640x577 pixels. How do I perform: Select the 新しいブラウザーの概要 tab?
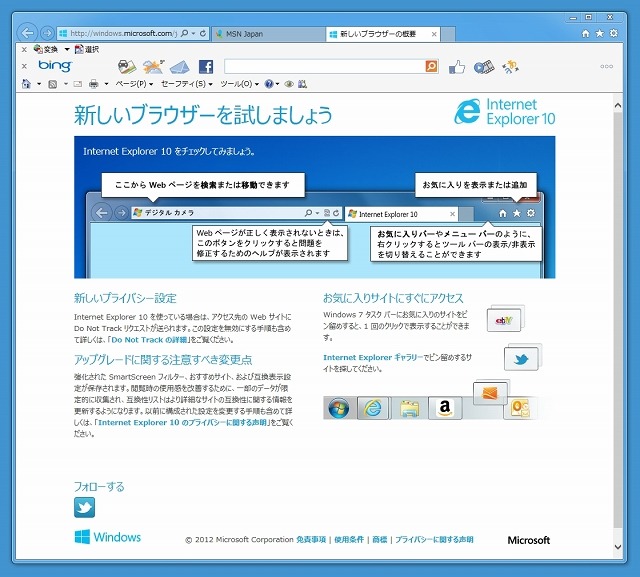tap(378, 33)
